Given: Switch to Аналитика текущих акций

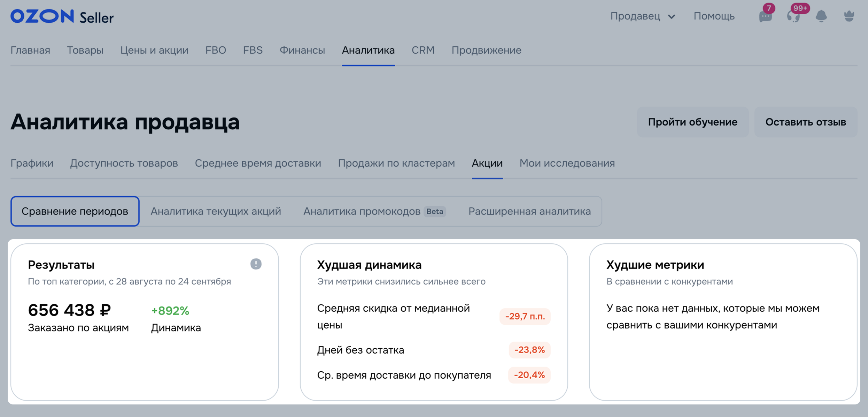Looking at the screenshot, I should tap(216, 211).
